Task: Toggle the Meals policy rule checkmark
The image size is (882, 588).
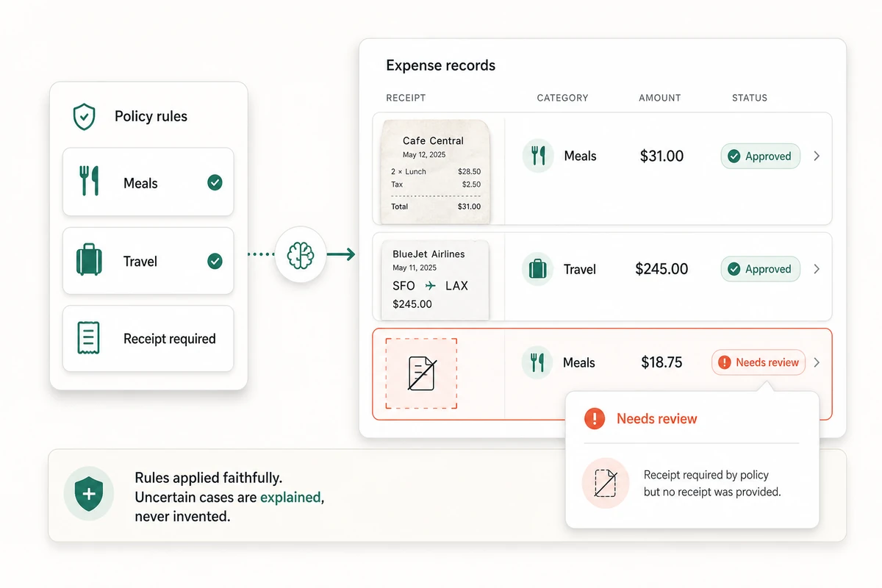Action: click(x=215, y=182)
